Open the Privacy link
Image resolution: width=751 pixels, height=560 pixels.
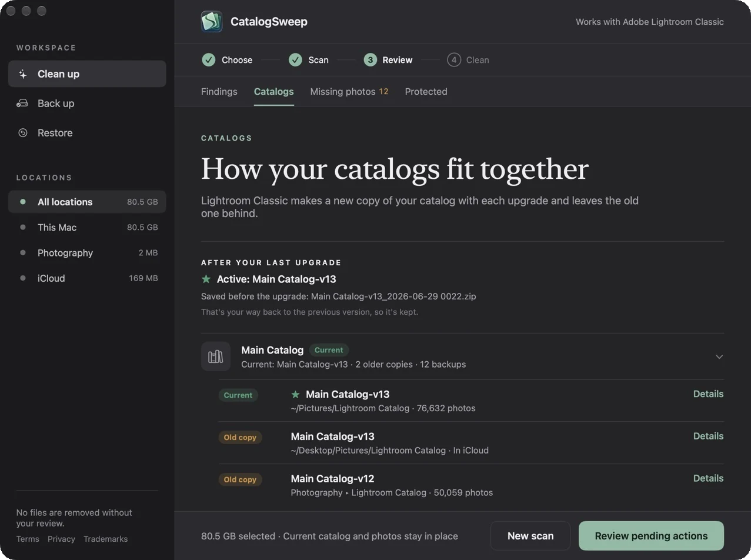point(61,539)
